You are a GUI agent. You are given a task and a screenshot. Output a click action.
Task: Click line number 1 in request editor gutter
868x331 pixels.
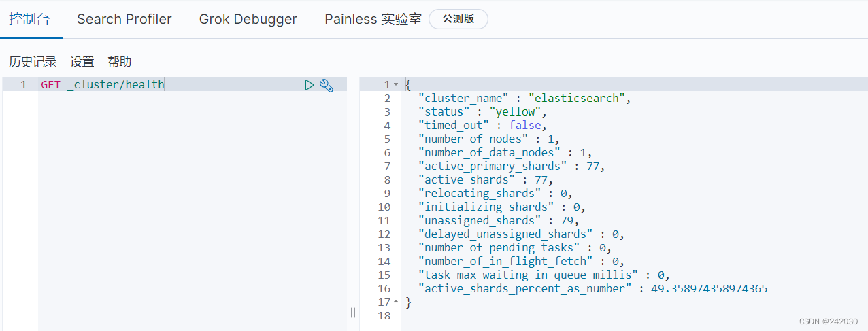point(24,85)
